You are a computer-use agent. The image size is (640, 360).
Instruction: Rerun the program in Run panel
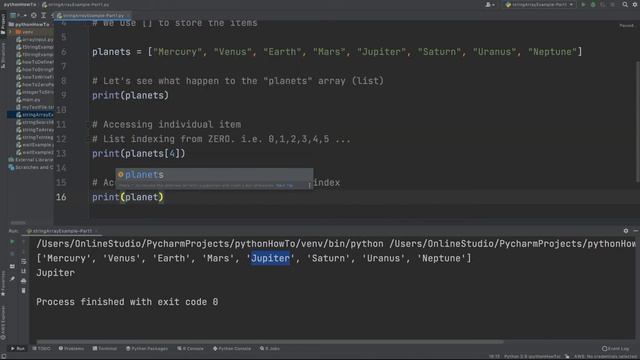(12, 242)
